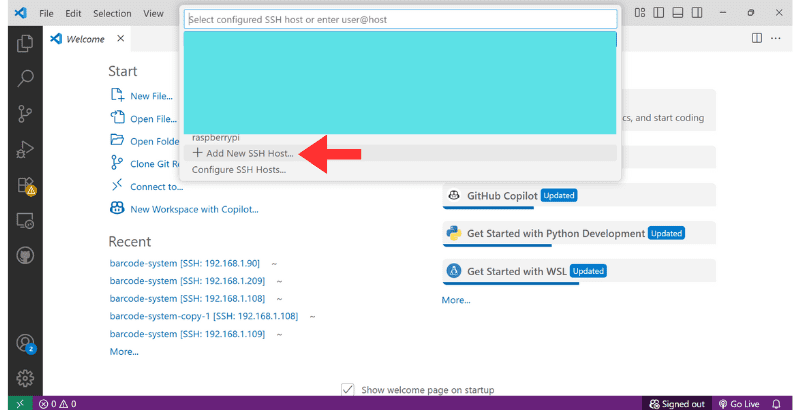Open the Remote Explorer icon
Image resolution: width=800 pixels, height=410 pixels.
click(x=26, y=221)
